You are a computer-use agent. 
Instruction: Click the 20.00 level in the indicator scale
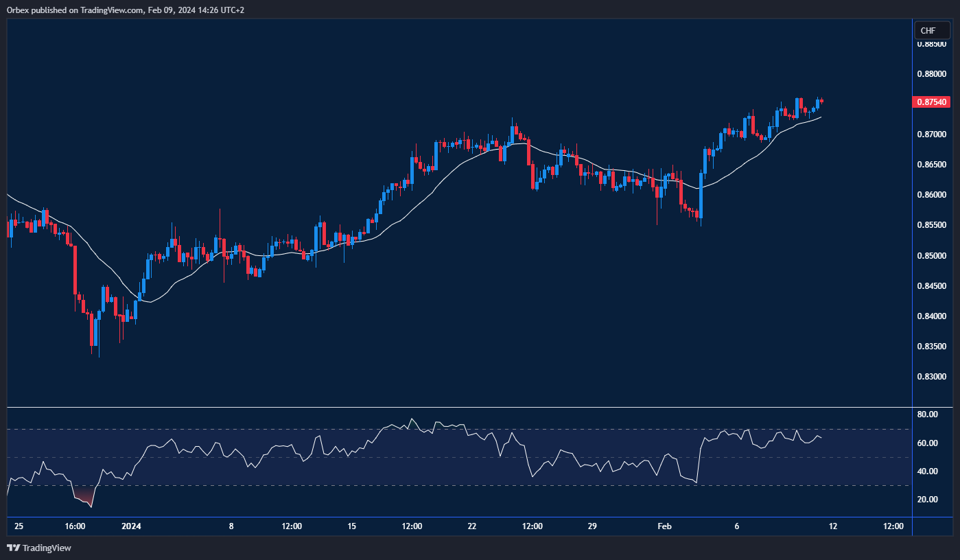click(926, 500)
